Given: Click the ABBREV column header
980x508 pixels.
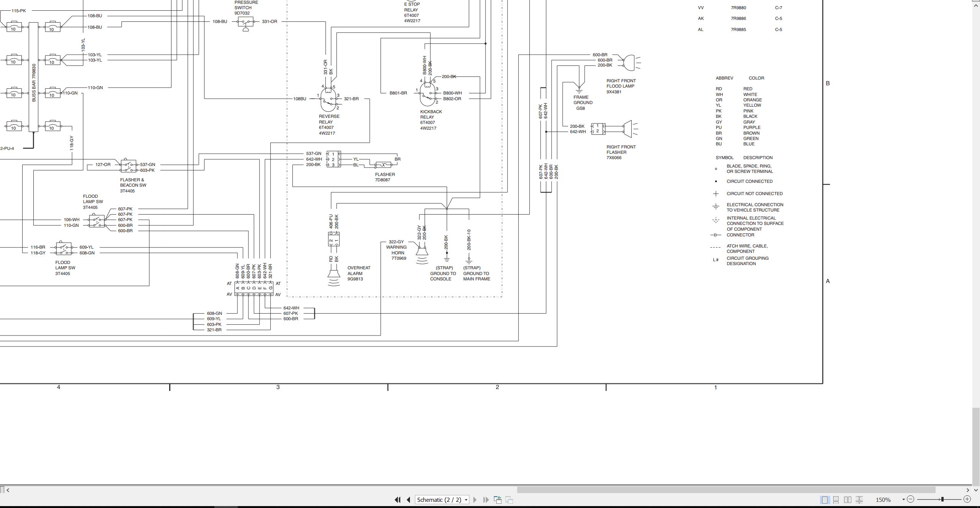Looking at the screenshot, I should (x=724, y=78).
